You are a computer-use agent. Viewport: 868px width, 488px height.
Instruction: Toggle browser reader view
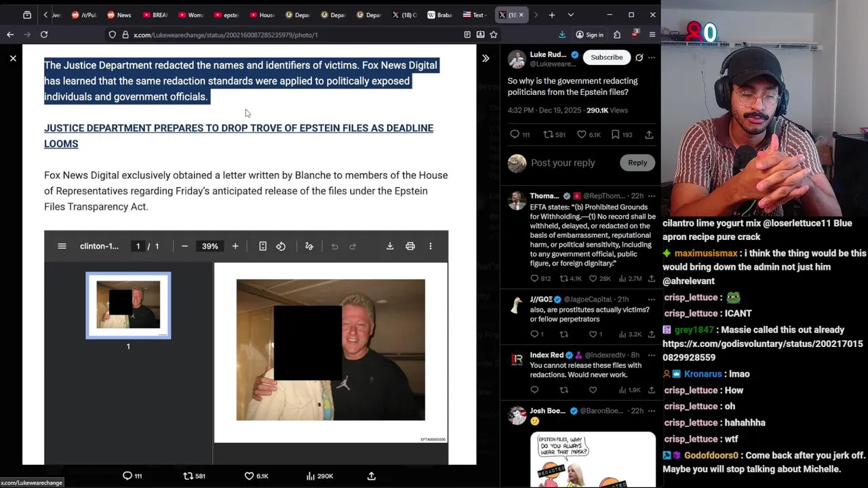(x=467, y=35)
